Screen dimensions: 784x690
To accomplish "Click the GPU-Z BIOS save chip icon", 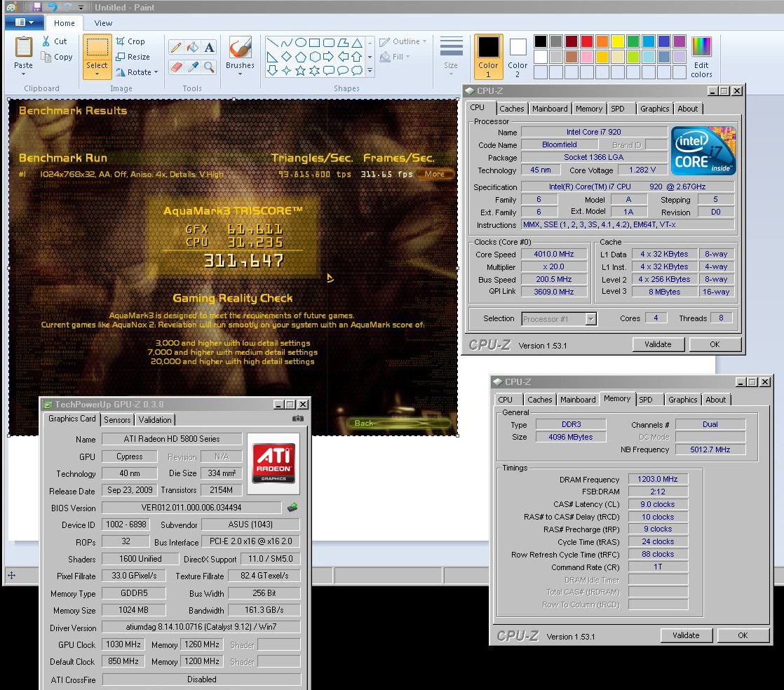I will pos(292,508).
